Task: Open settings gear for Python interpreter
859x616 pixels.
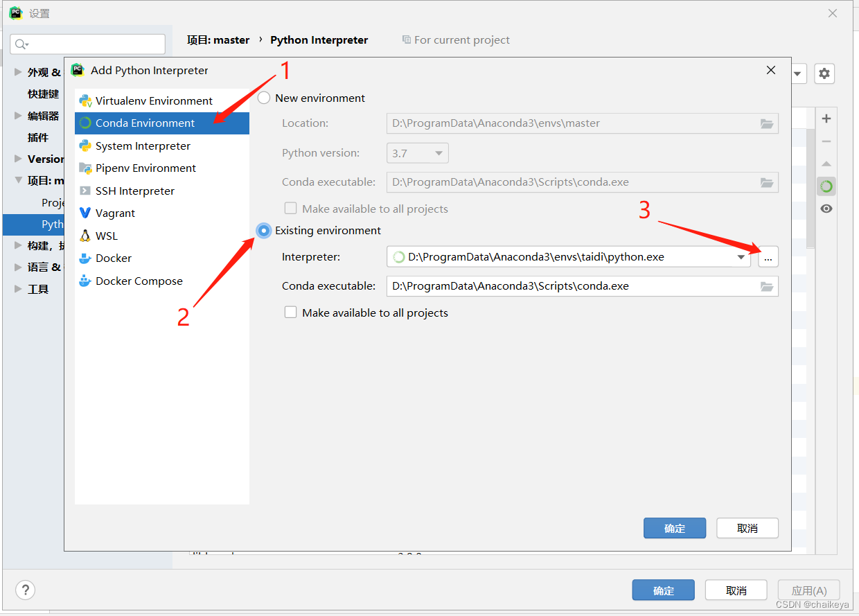Action: coord(824,73)
